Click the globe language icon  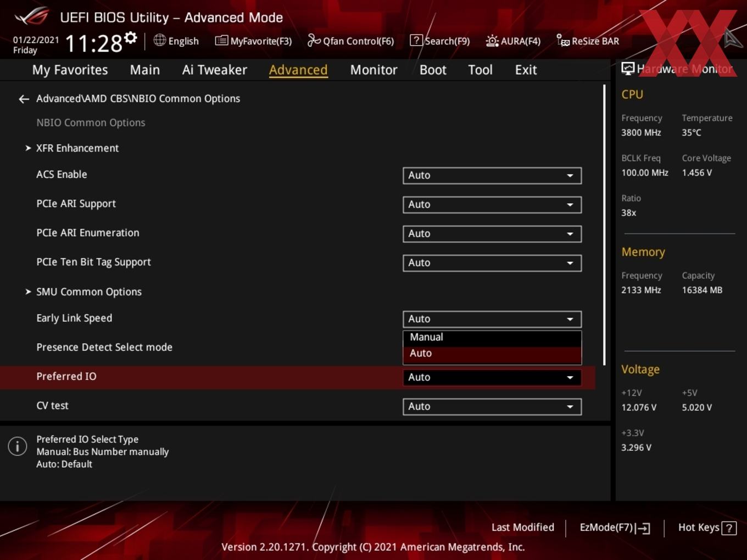coord(159,40)
